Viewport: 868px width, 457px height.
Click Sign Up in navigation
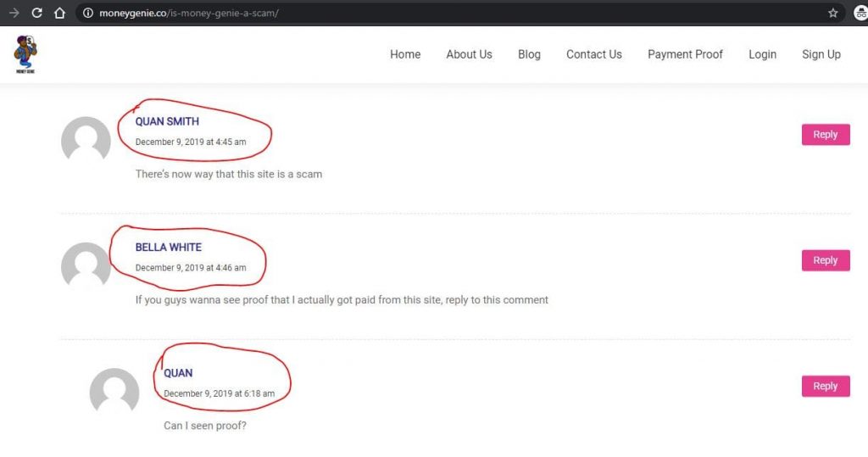click(821, 54)
